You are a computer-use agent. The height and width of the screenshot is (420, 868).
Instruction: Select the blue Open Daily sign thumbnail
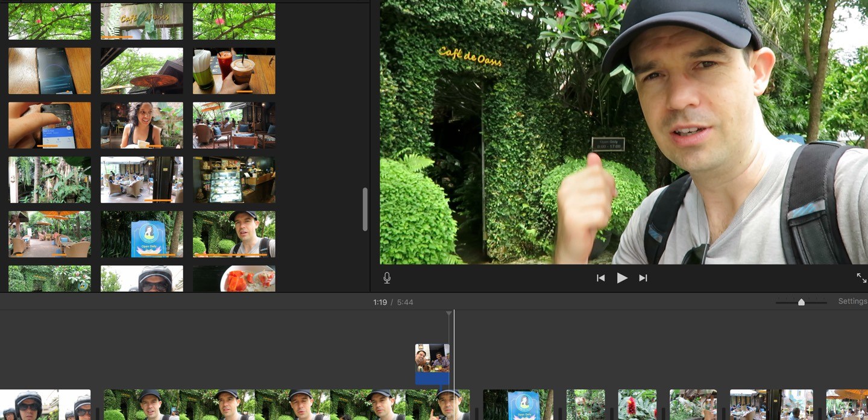[142, 234]
